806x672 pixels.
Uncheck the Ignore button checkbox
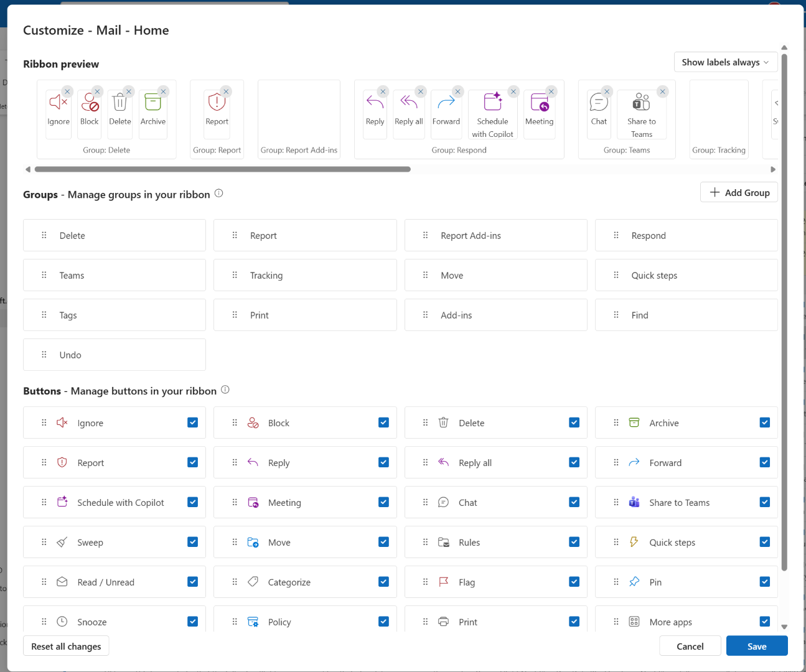pos(193,422)
